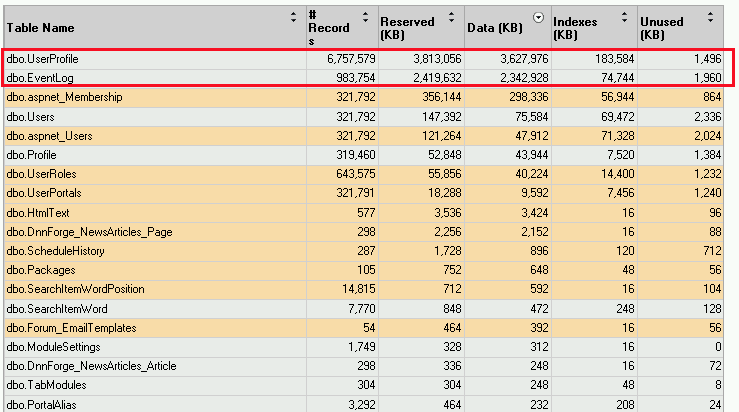Click the 6,757,579 records value

click(351, 59)
